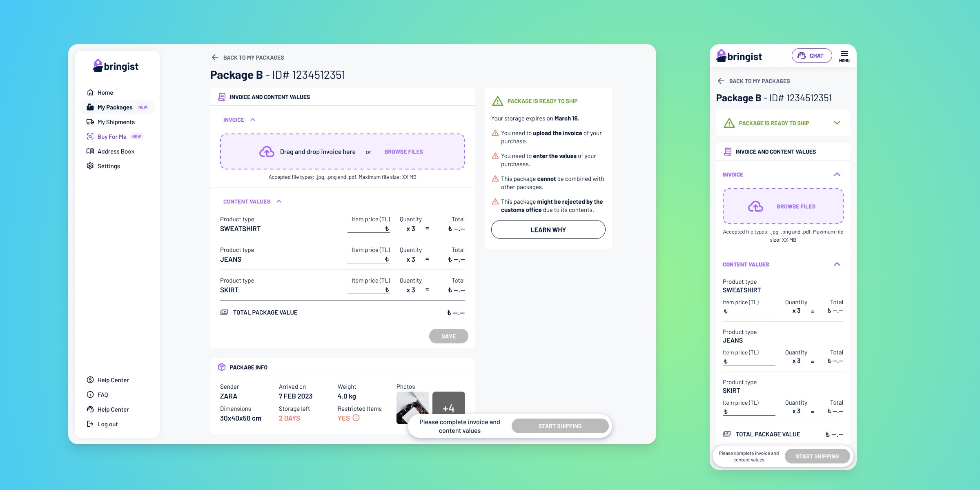Click the bringist logo in the sidebar
The width and height of the screenshot is (980, 490).
click(116, 66)
